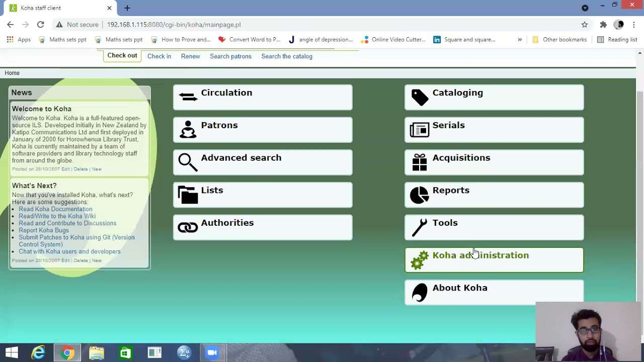This screenshot has height=362, width=644.
Task: Open the Reading list button
Action: [617, 39]
